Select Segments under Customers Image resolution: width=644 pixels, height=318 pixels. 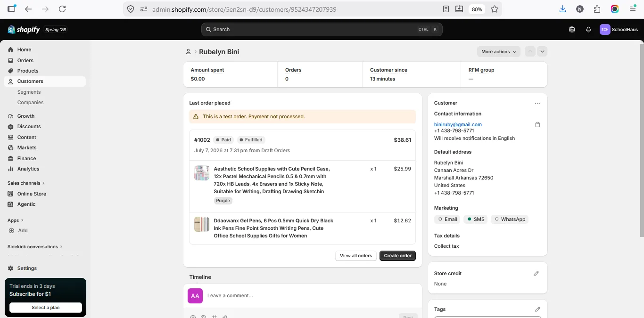click(29, 92)
